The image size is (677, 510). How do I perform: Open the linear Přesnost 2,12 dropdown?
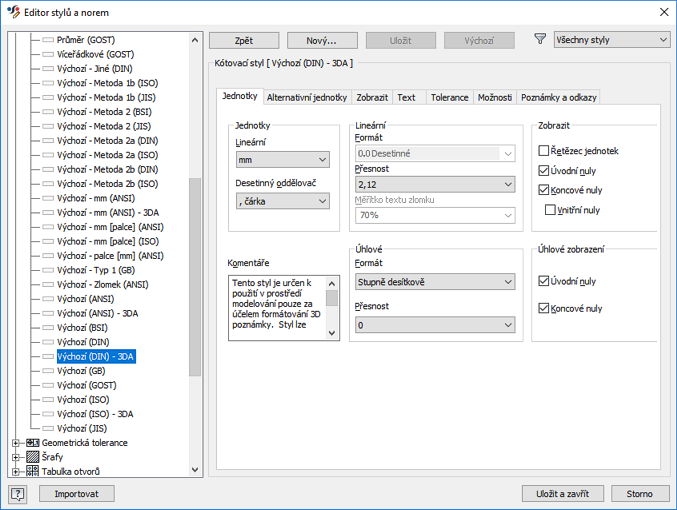[435, 184]
